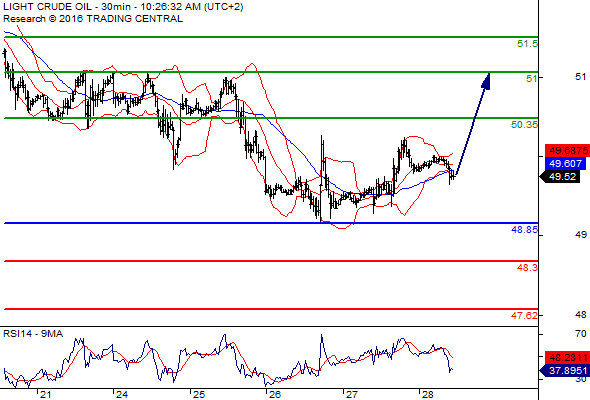590x400 pixels.
Task: Click the 49 tick on price axis
Action: click(581, 235)
